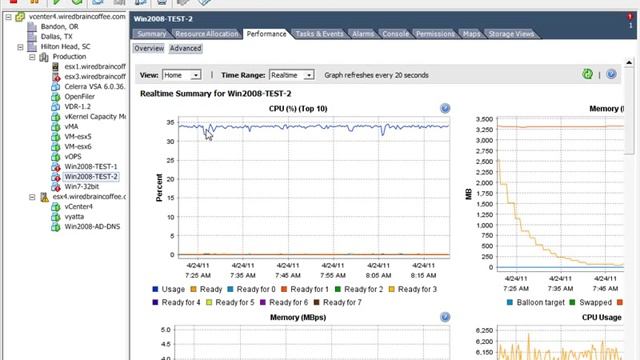Click the Dallas, TX datacenter icon

point(32,37)
